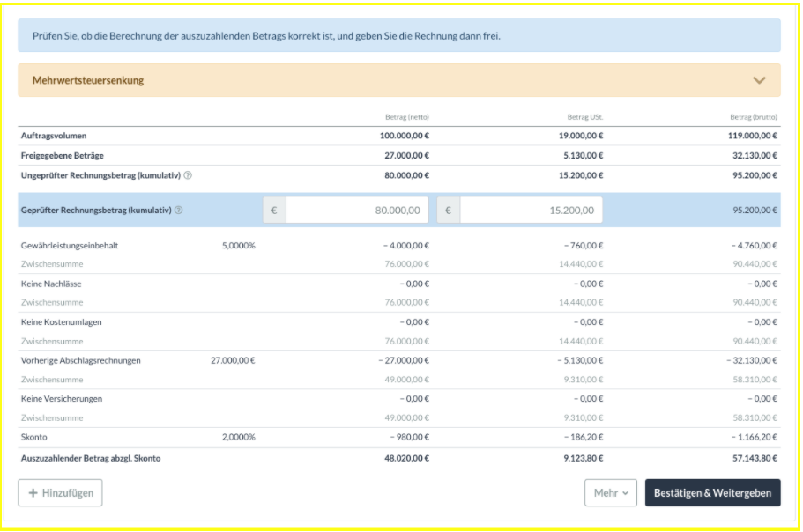Click the Betrag USt. column header
The width and height of the screenshot is (803, 532).
[x=585, y=117]
